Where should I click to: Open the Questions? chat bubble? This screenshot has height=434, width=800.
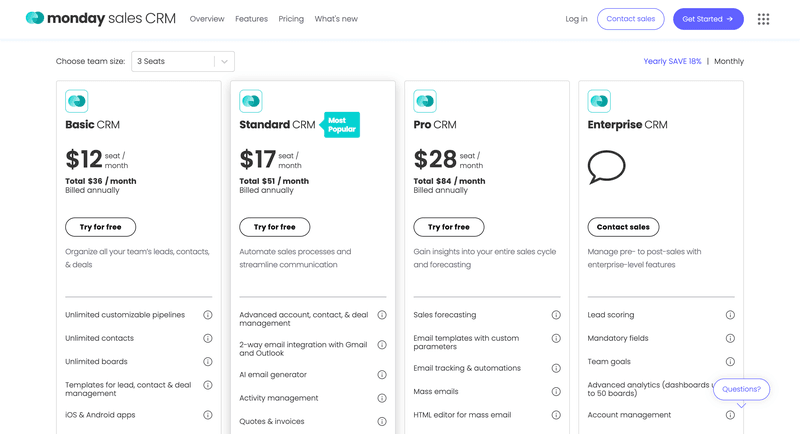click(741, 389)
